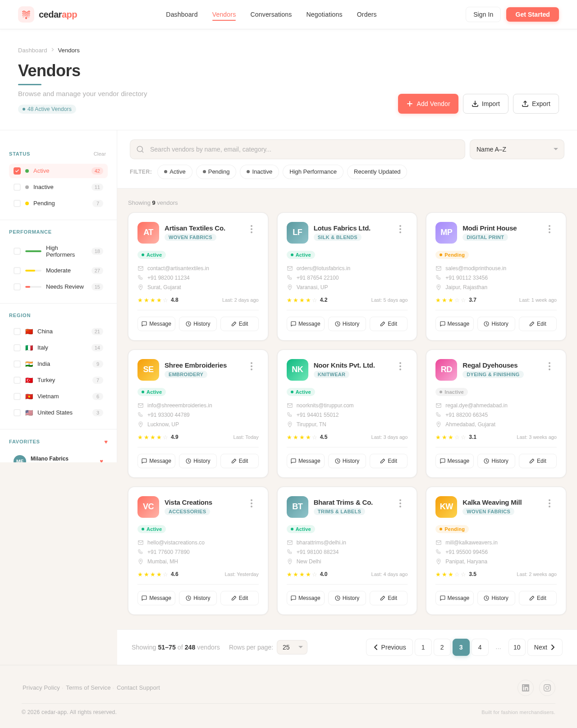The height and width of the screenshot is (728, 577).
Task: Click the search magnifier icon
Action: (140, 149)
